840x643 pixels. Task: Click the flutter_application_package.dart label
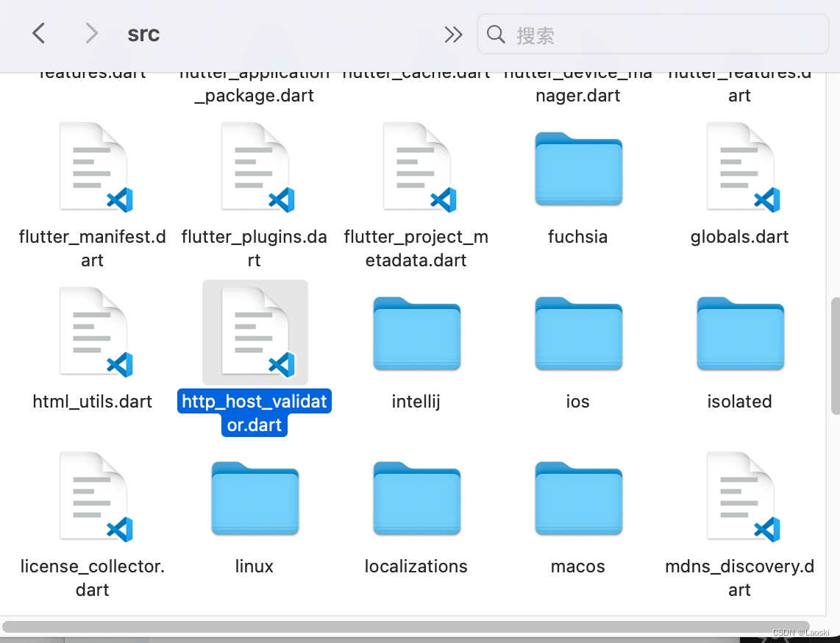pyautogui.click(x=254, y=89)
